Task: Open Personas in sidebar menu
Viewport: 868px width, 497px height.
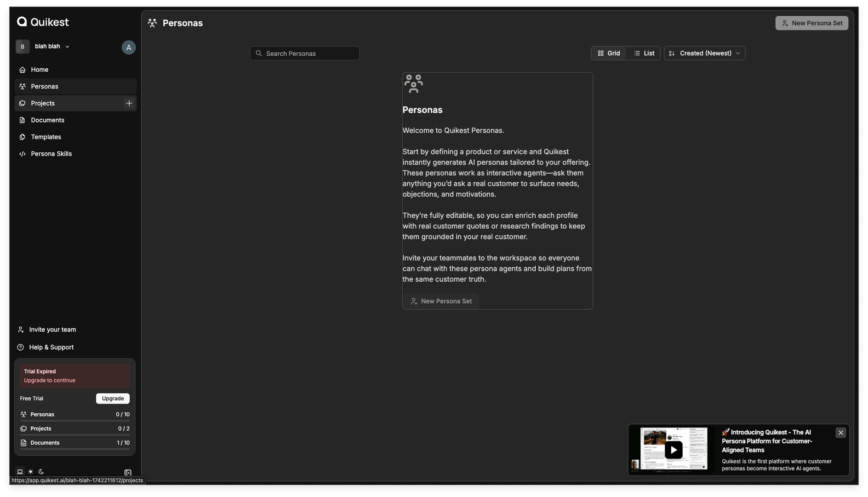Action: pyautogui.click(x=75, y=87)
